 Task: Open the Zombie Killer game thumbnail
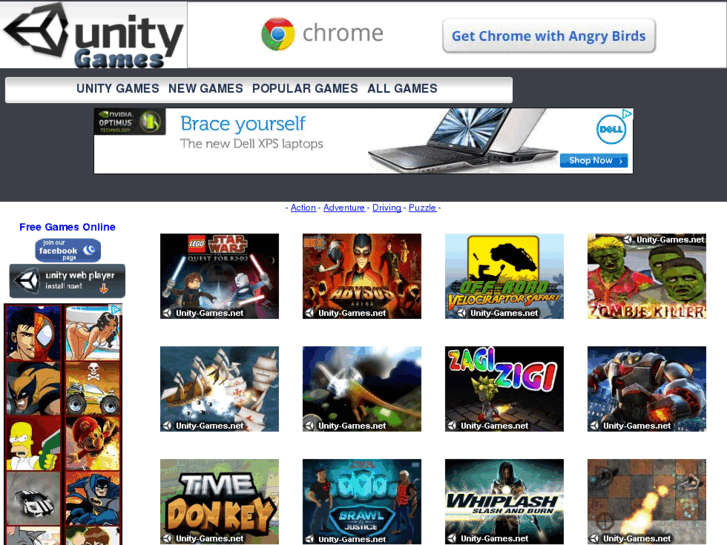point(647,276)
